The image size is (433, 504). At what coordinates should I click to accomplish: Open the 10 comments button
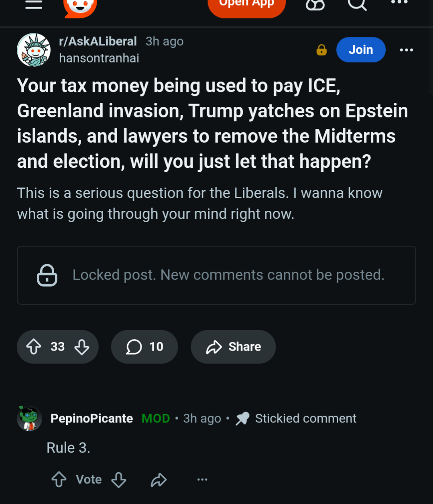(144, 347)
